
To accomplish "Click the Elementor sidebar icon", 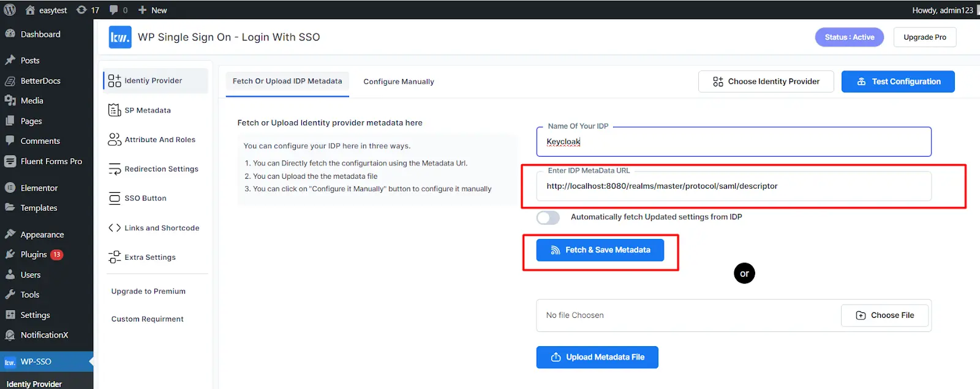I will click(x=10, y=187).
